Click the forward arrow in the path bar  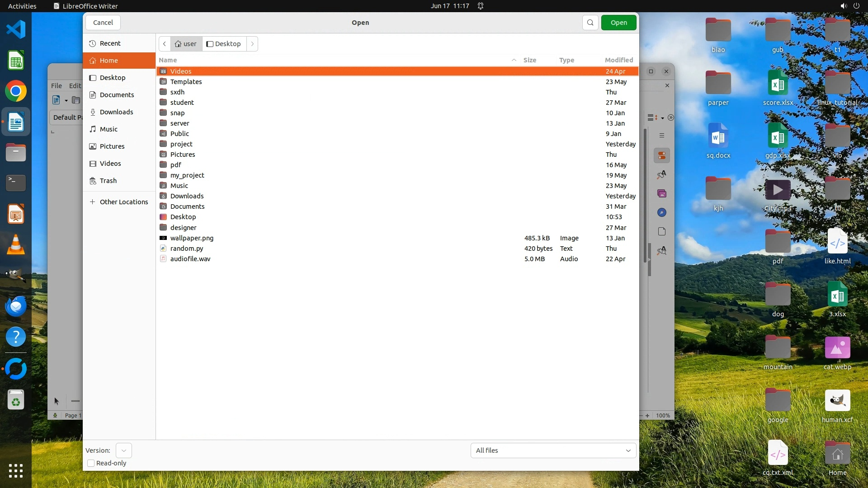tap(252, 44)
